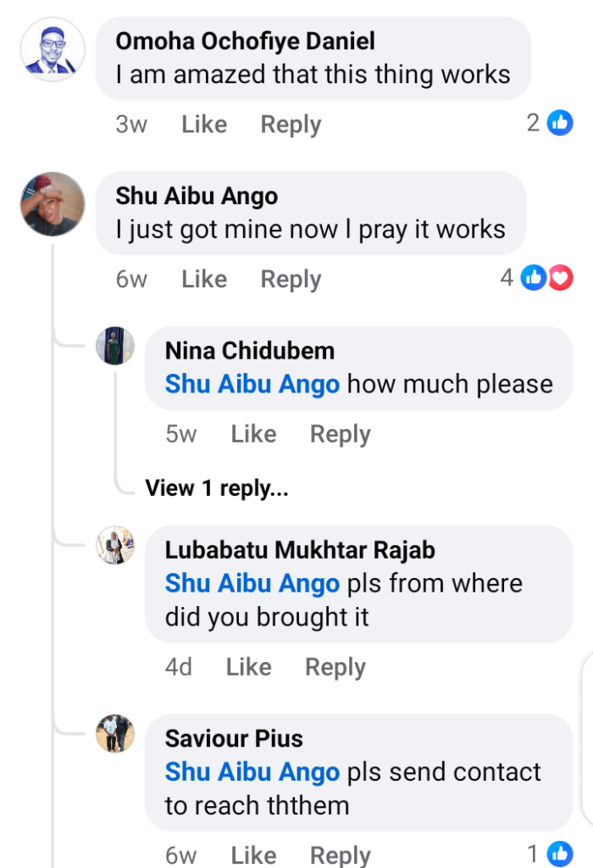Open Saviour Pius's profile photo
Screen dimensions: 593x868
click(114, 733)
